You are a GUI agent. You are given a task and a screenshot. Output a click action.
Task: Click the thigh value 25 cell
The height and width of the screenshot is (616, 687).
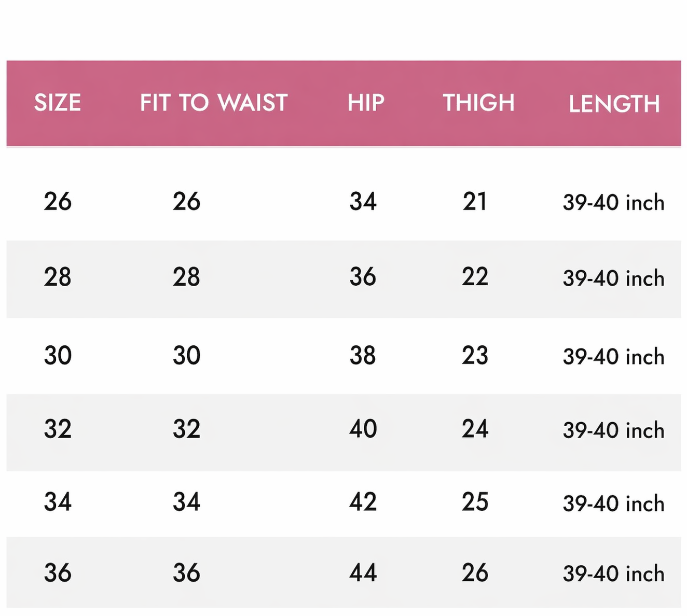[x=475, y=502]
